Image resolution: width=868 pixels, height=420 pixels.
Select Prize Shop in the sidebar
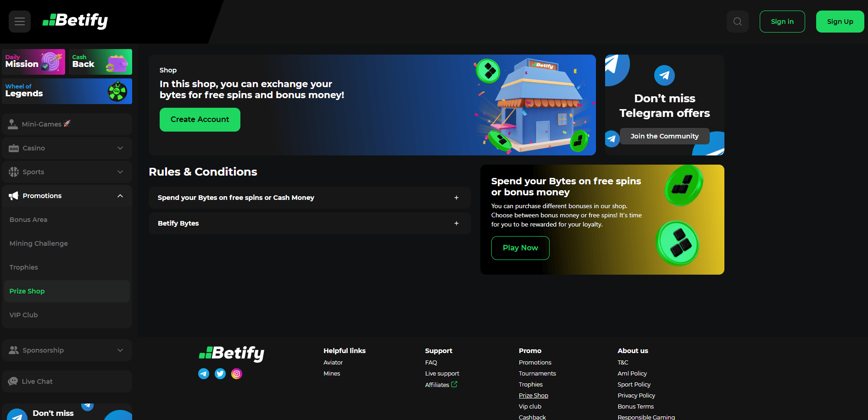click(27, 291)
